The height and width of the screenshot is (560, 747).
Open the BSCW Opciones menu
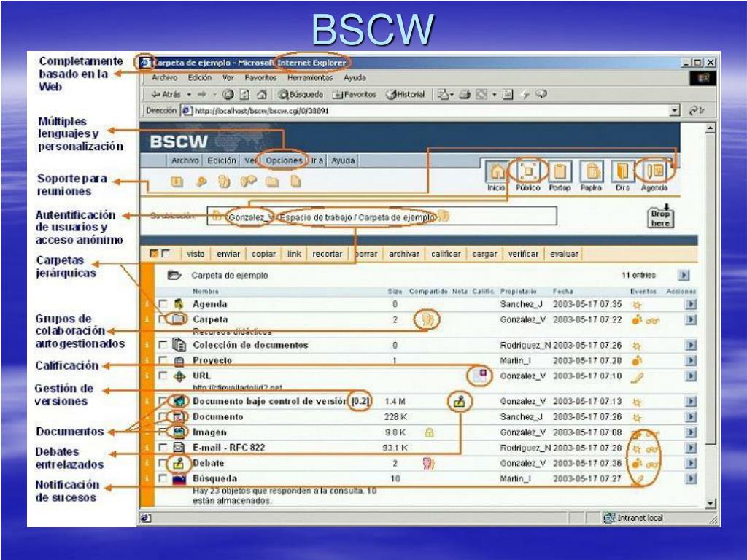[284, 160]
